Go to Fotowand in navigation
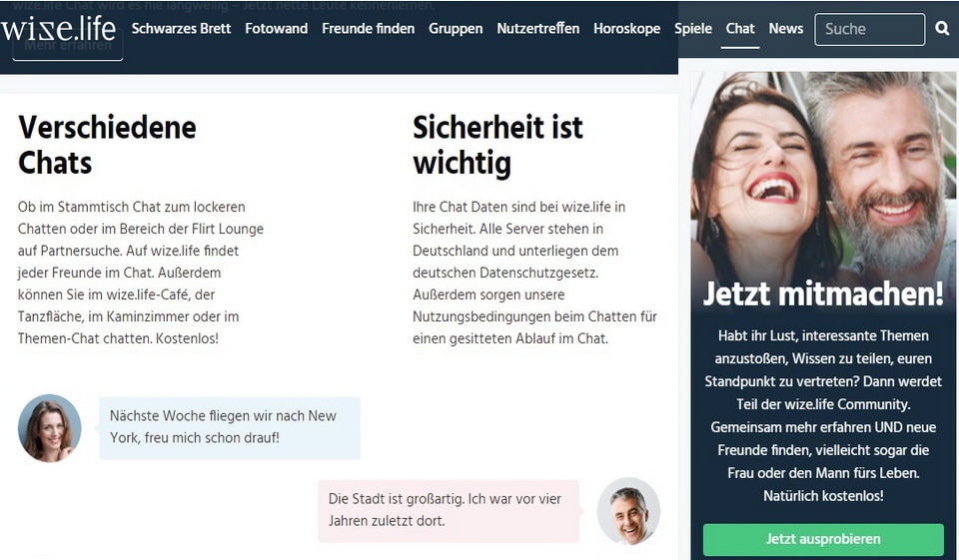This screenshot has height=560, width=959. coord(276,29)
